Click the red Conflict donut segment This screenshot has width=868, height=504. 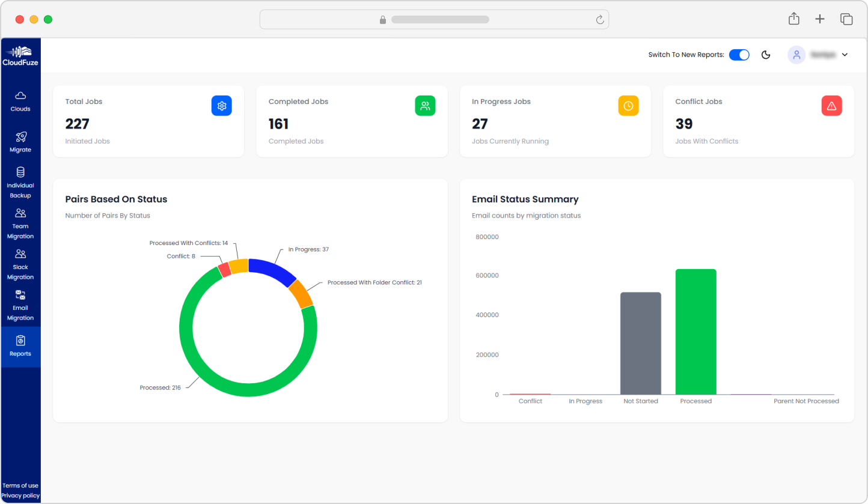224,270
